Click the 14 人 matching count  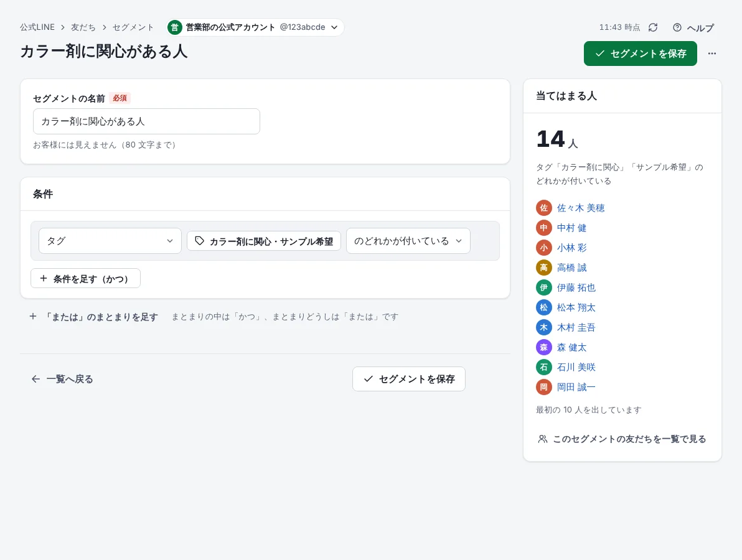pos(558,139)
